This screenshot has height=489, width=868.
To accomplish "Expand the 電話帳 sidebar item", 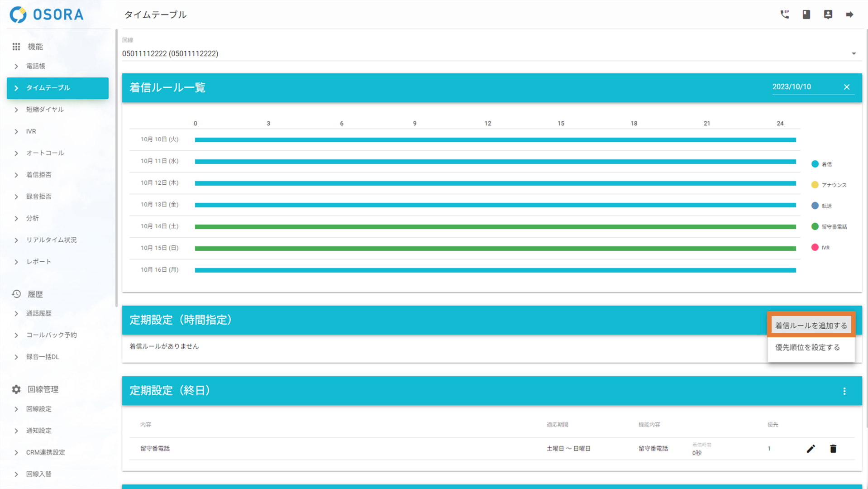I will pos(36,66).
